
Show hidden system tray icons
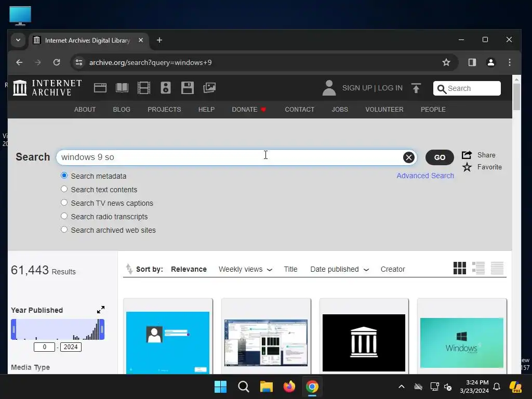tap(402, 387)
